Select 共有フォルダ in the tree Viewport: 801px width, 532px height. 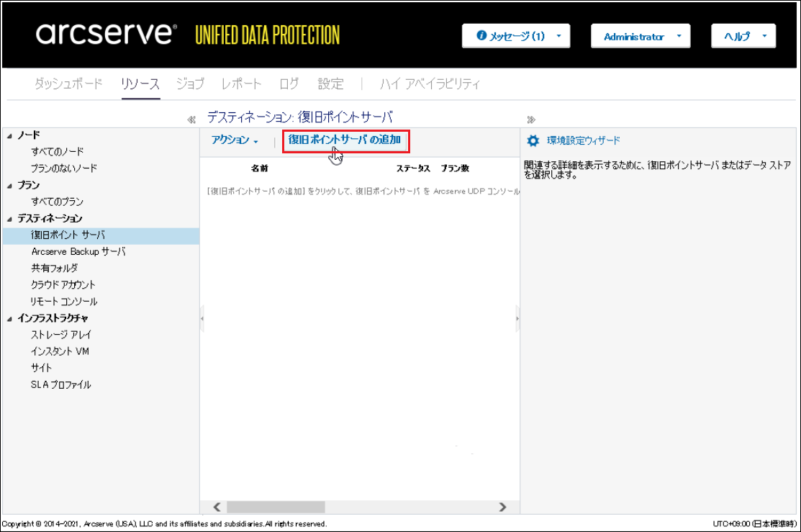coord(54,269)
